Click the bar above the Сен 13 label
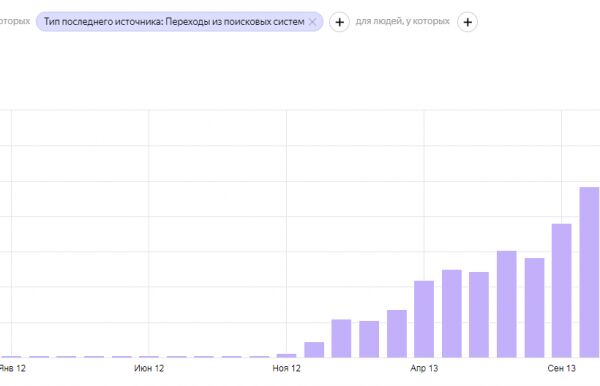Screen dimensions: 600x386 click(x=561, y=291)
